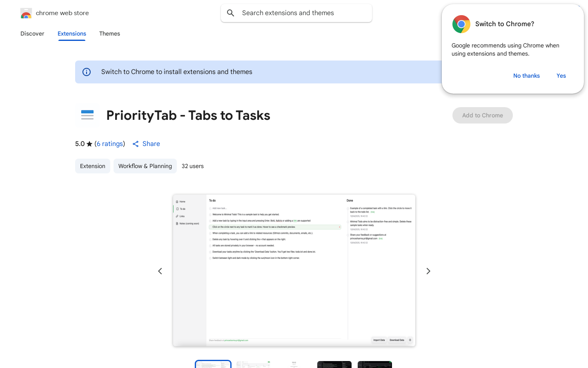Click the PriorityTab extension icon
Image resolution: width=588 pixels, height=368 pixels.
(x=87, y=115)
